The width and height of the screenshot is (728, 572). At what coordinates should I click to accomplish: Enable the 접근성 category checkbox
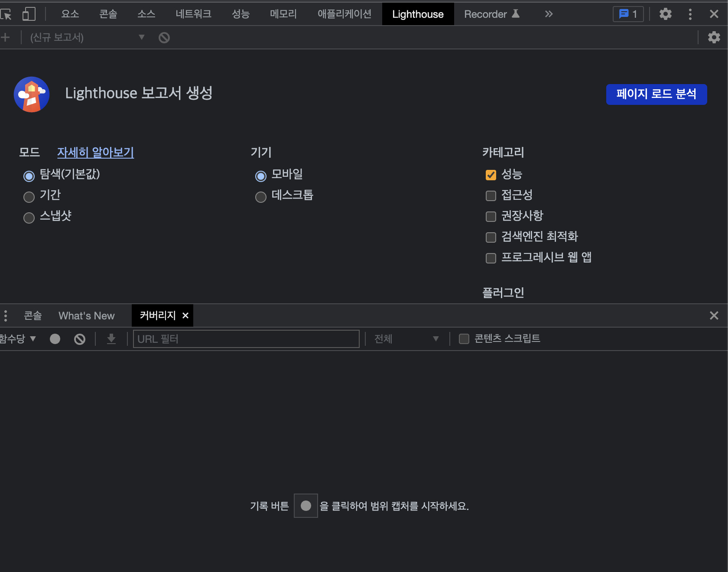[x=491, y=196]
